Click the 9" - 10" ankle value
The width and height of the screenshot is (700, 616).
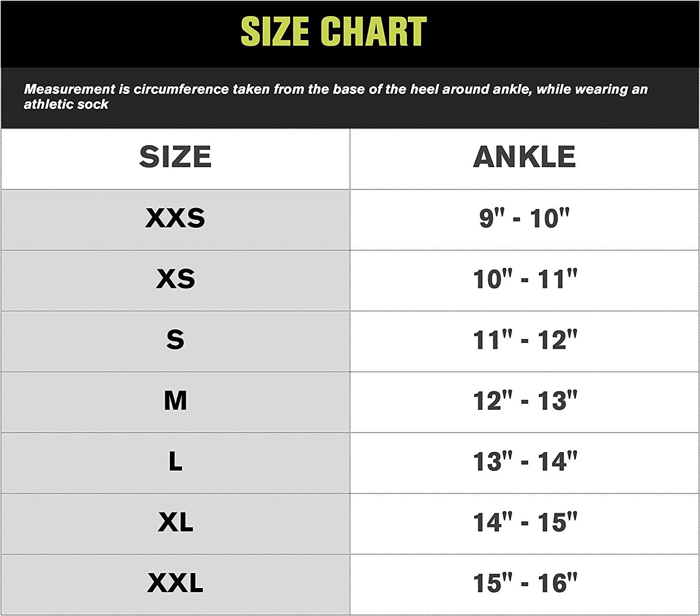pos(525,218)
